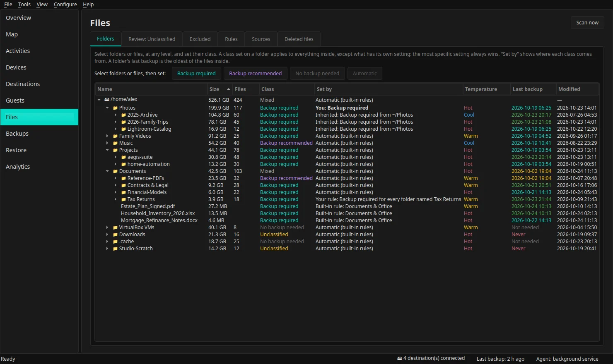Click the folder icon beside Photos
613x364 pixels.
tap(116, 108)
